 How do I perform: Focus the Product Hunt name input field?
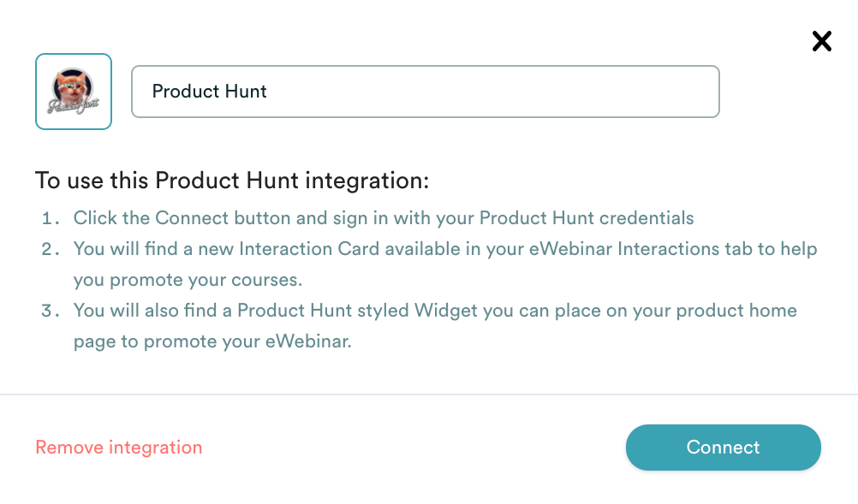pyautogui.click(x=425, y=92)
